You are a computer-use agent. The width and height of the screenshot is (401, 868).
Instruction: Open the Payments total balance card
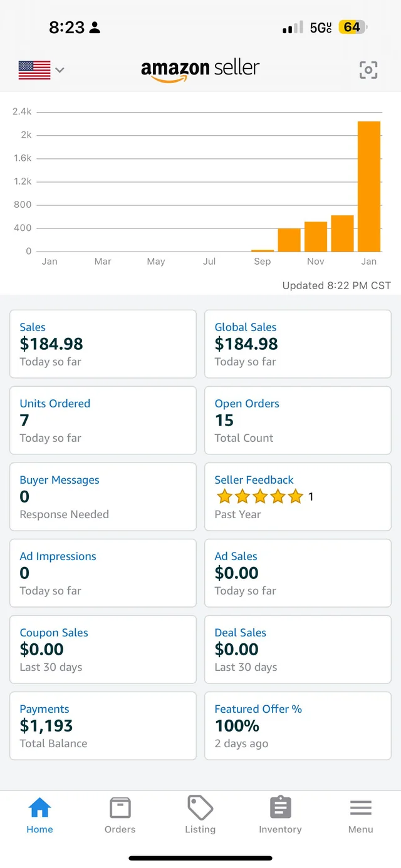tap(103, 726)
